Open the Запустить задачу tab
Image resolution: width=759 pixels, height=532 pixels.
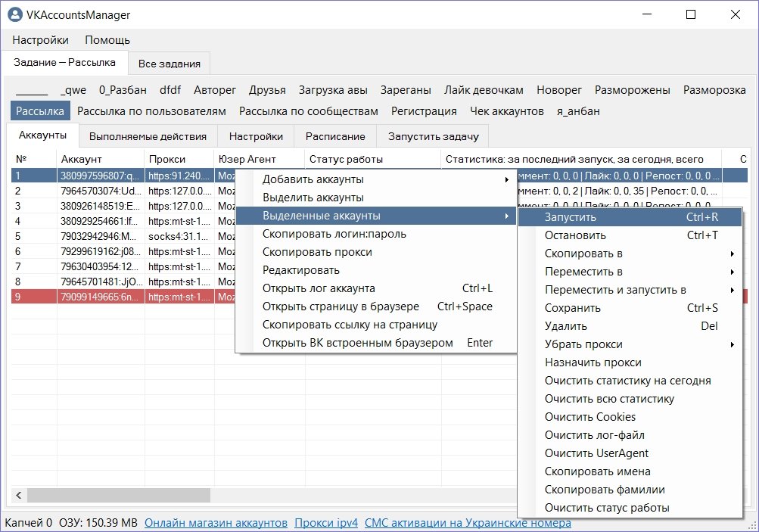(433, 136)
